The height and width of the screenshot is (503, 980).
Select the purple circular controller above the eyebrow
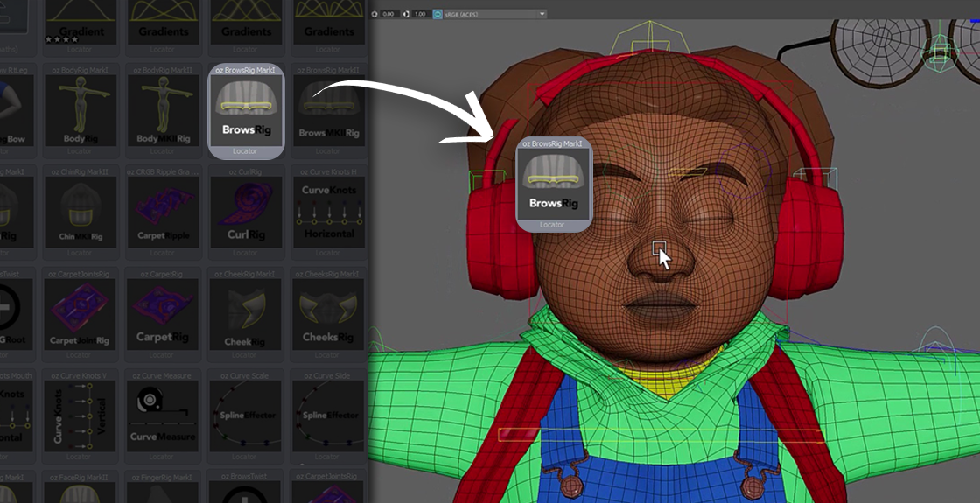744,171
